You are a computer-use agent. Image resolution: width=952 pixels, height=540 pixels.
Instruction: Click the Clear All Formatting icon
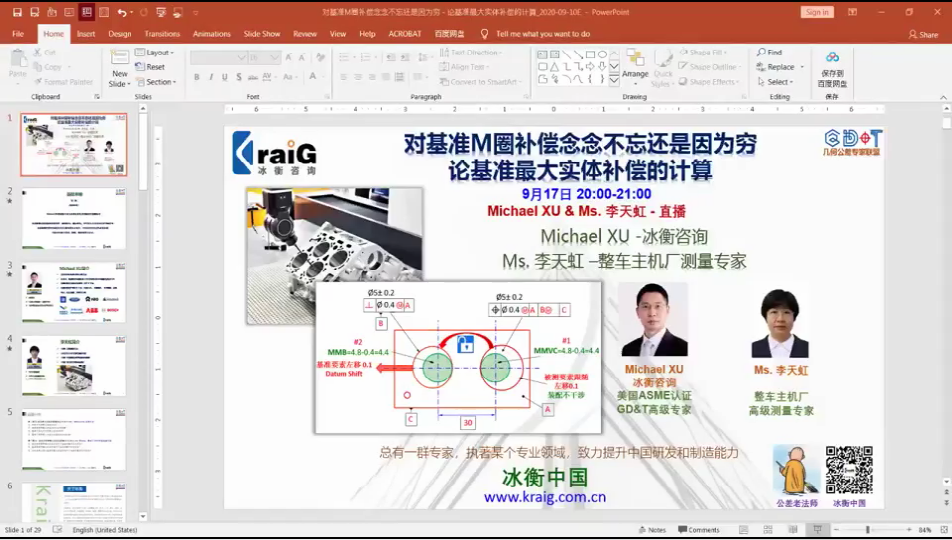tap(320, 57)
